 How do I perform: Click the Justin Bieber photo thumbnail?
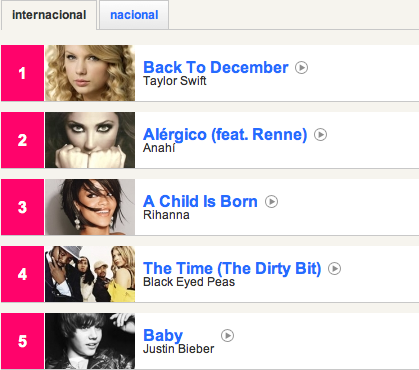(90, 341)
